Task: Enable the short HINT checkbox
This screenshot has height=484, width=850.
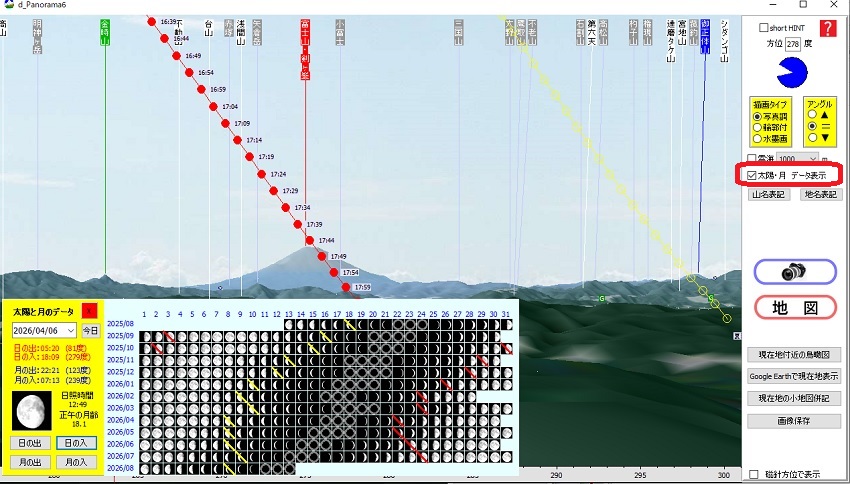Action: tap(765, 28)
